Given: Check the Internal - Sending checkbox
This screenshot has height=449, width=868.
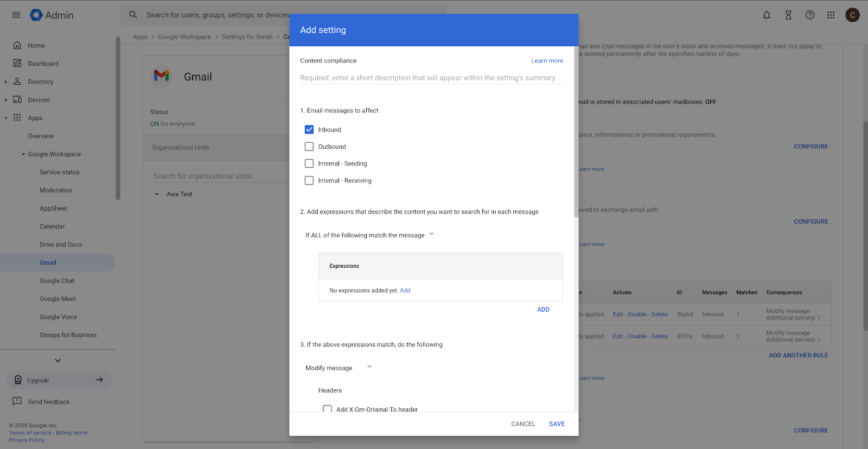Looking at the screenshot, I should click(x=309, y=163).
